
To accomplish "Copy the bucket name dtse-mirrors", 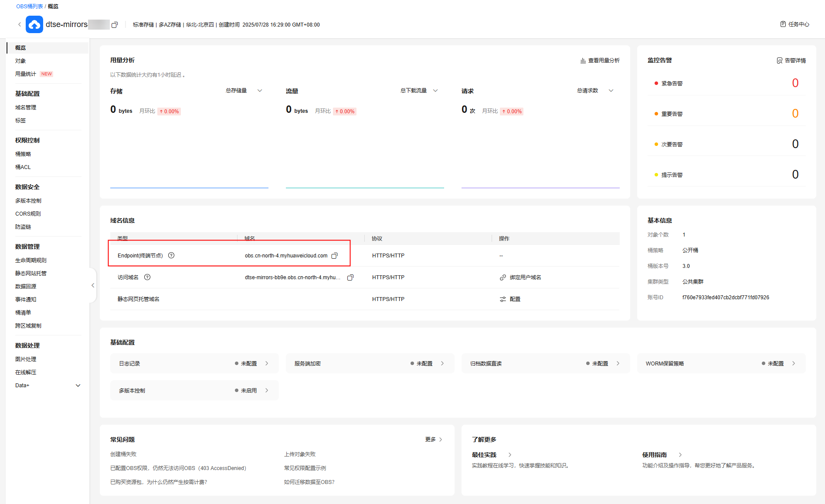I will click(x=115, y=25).
